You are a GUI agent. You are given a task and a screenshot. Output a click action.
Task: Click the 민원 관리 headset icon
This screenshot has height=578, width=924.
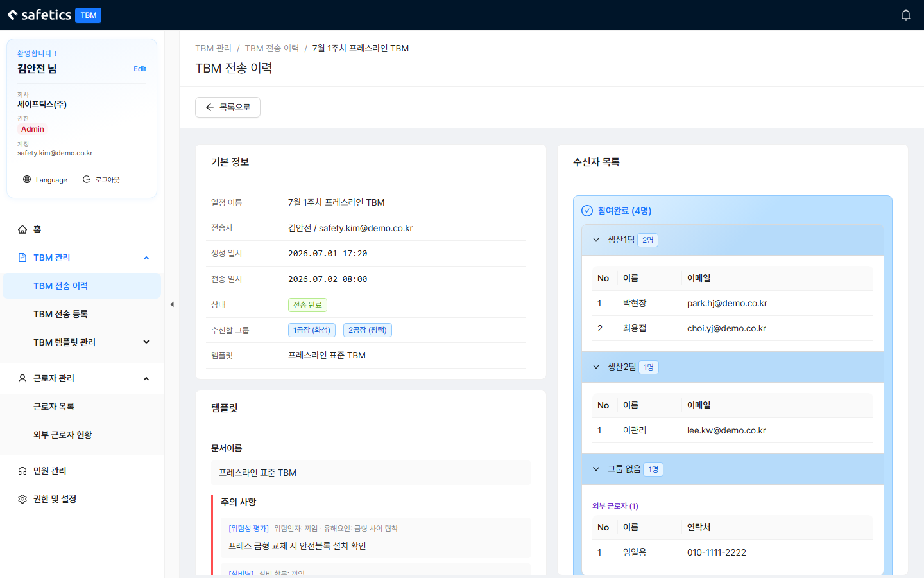point(22,471)
